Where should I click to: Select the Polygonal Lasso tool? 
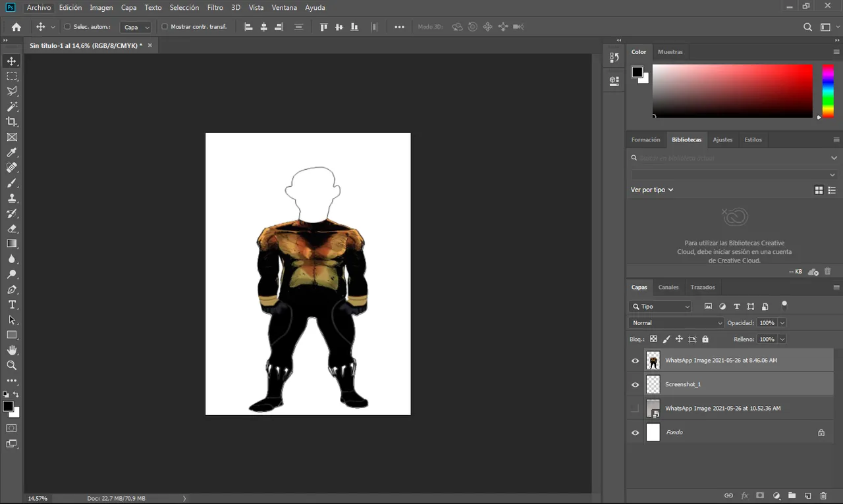pyautogui.click(x=12, y=91)
